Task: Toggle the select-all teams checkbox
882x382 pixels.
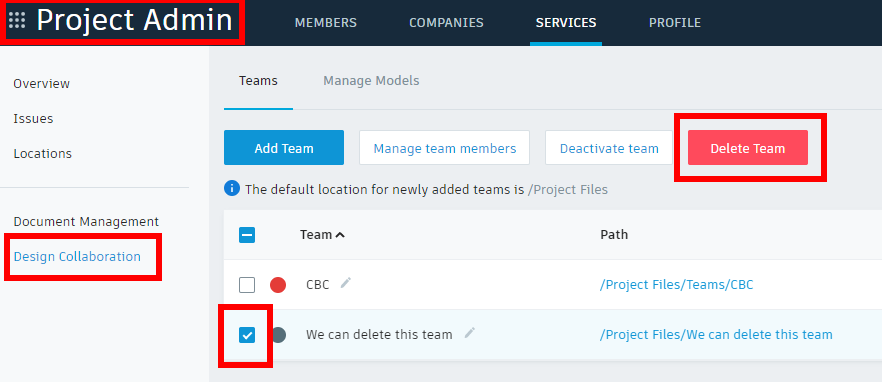Action: click(247, 235)
